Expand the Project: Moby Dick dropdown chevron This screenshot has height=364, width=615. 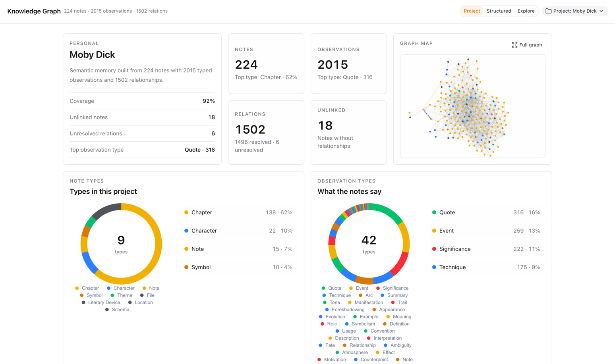601,11
